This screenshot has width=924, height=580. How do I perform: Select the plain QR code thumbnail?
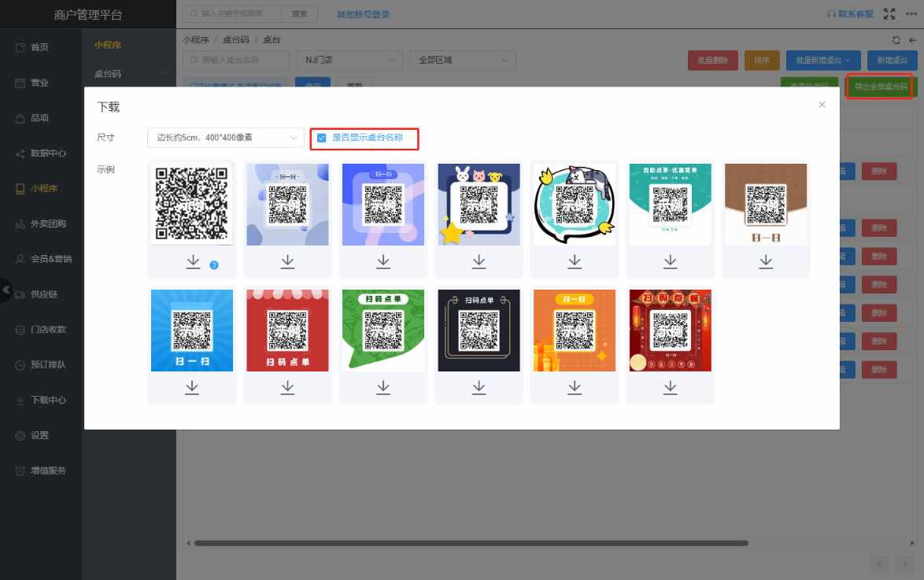pos(191,204)
